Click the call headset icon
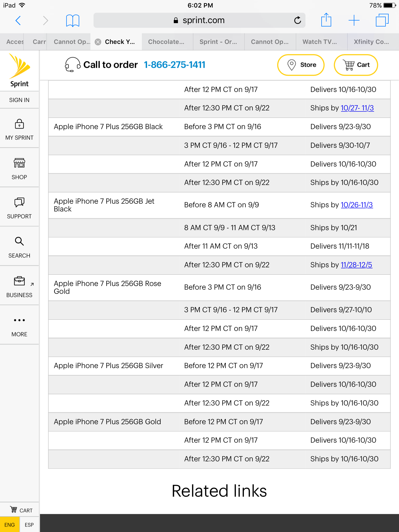Viewport: 399px width, 532px height. click(x=72, y=65)
